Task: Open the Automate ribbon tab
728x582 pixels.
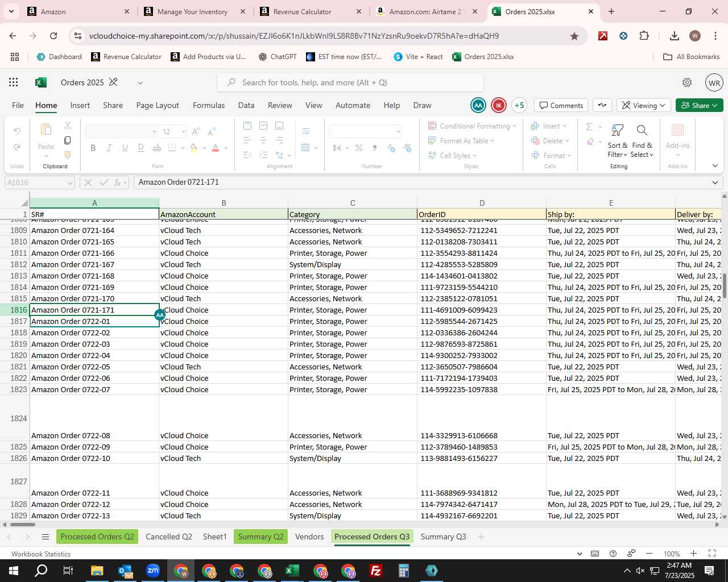Action: pyautogui.click(x=353, y=105)
